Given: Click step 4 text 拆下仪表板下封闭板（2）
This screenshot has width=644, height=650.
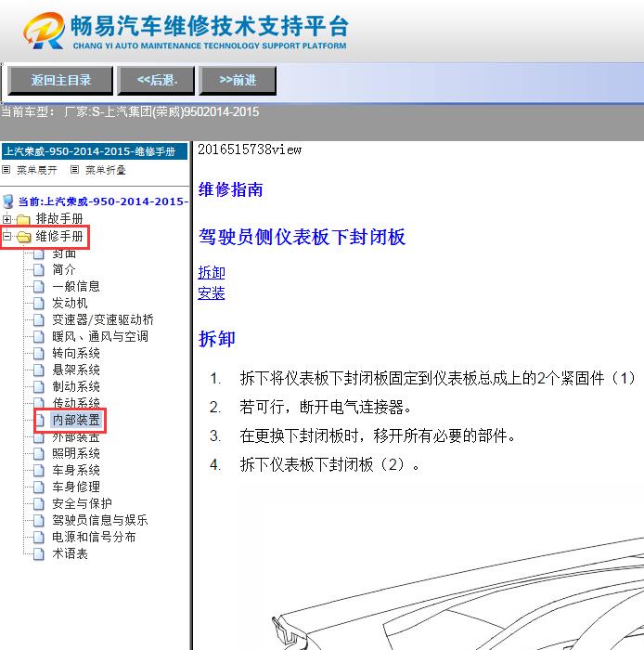Looking at the screenshot, I should [330, 464].
